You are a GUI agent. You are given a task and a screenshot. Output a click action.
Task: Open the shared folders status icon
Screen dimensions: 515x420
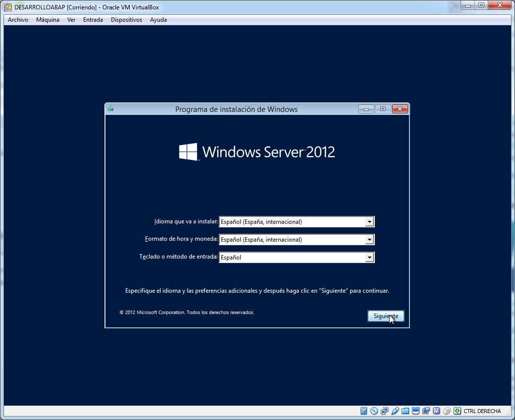point(405,411)
